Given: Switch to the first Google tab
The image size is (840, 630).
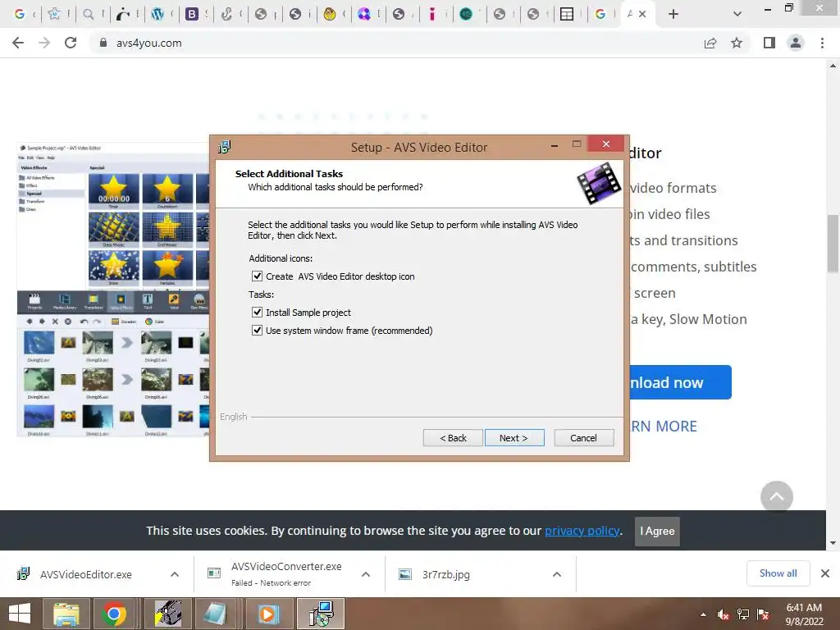Looking at the screenshot, I should click(20, 14).
